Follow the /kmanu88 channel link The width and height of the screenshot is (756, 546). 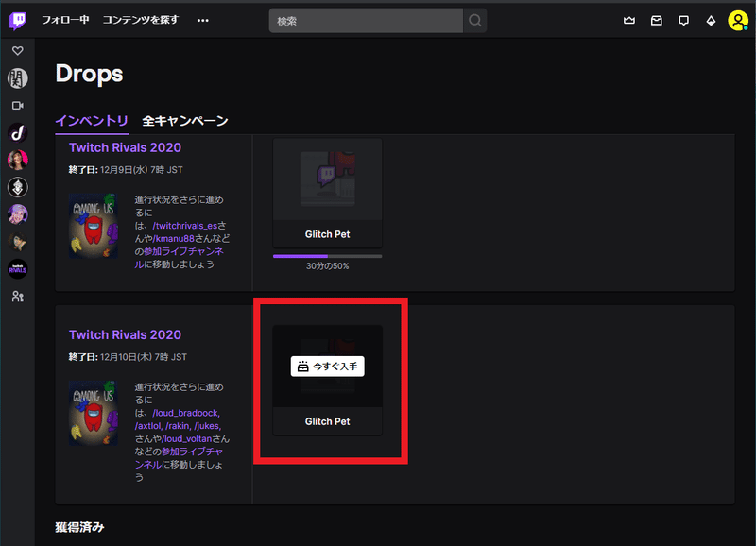(174, 239)
